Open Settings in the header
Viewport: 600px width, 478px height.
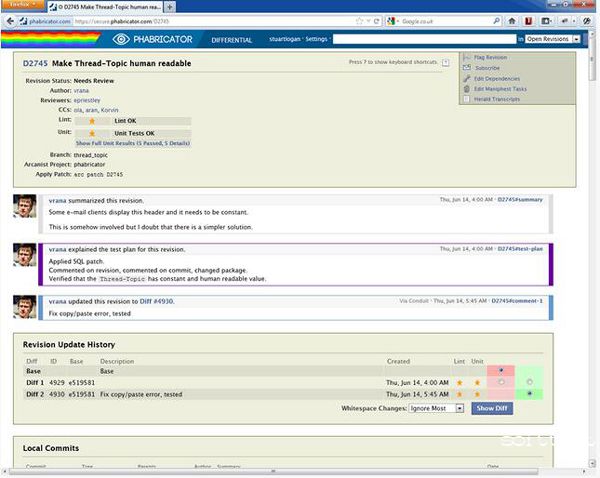click(x=316, y=39)
